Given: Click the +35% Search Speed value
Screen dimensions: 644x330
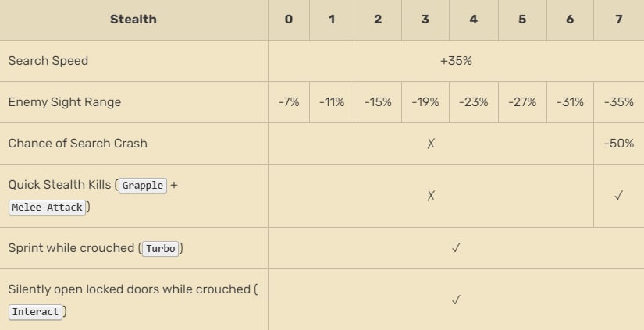Looking at the screenshot, I should (456, 61).
